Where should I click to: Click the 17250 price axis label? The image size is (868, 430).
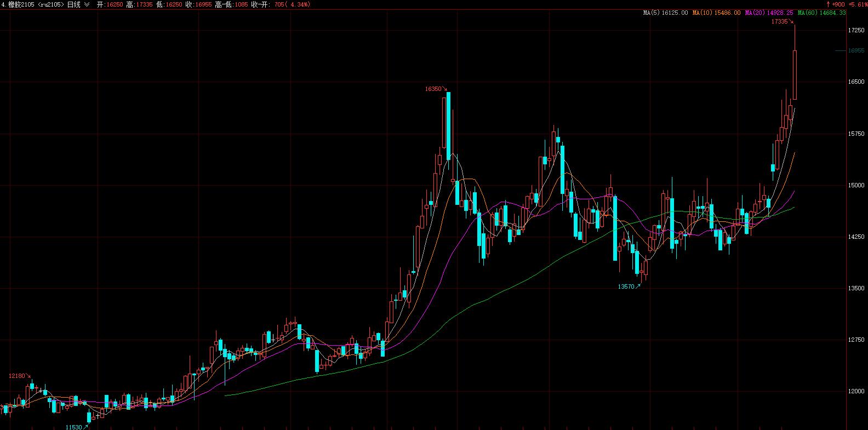point(855,31)
